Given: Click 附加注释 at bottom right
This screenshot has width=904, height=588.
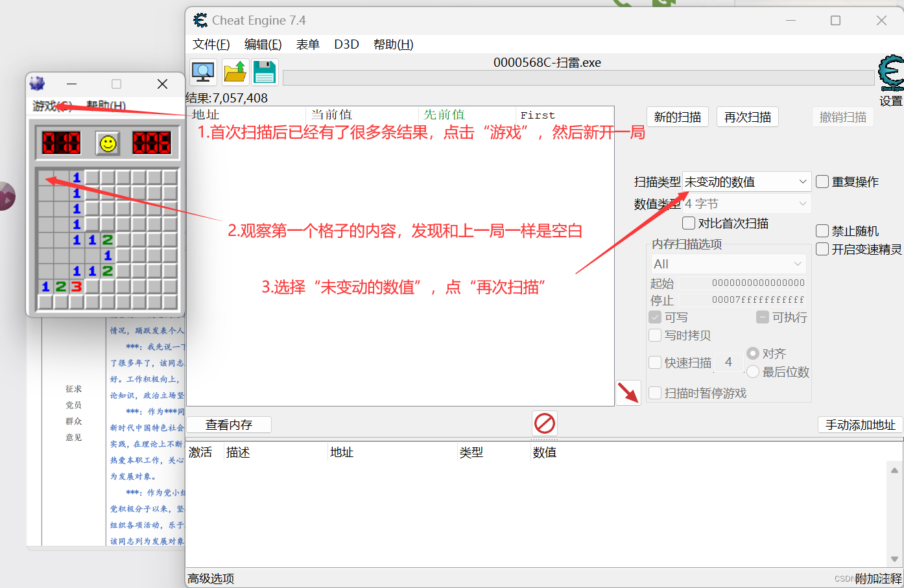Looking at the screenshot, I should 879,578.
